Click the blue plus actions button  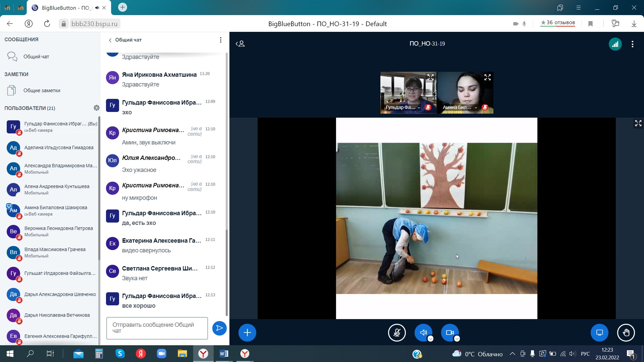click(x=247, y=333)
